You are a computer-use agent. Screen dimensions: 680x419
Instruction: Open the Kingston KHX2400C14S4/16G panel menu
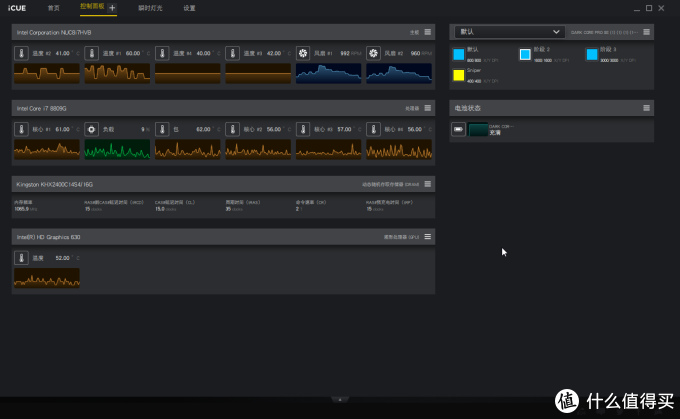tap(428, 184)
